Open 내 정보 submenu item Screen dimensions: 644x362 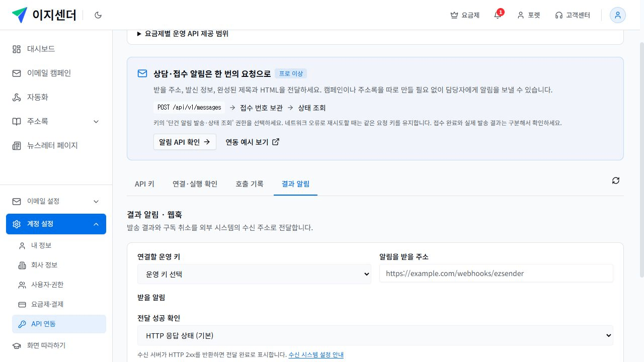coord(59,245)
